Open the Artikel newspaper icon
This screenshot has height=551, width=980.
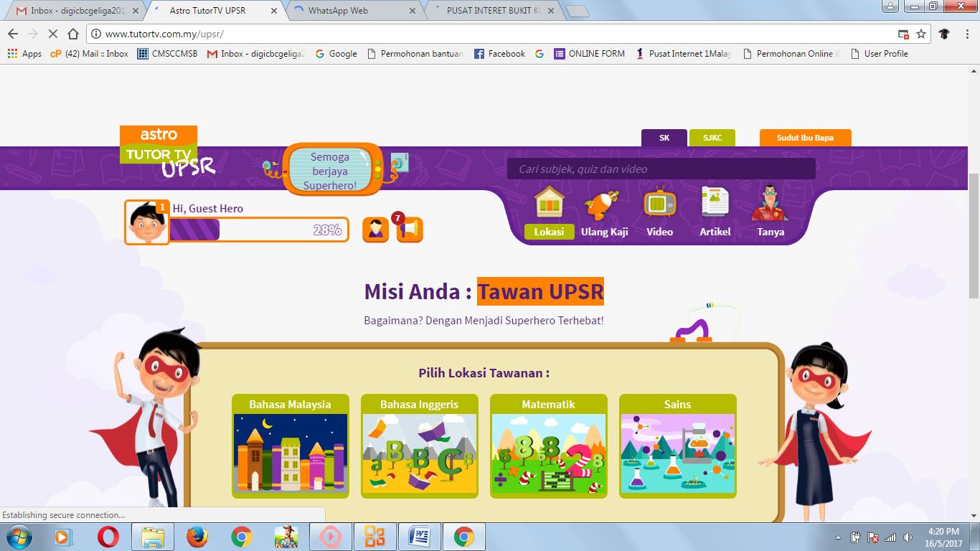click(x=715, y=204)
